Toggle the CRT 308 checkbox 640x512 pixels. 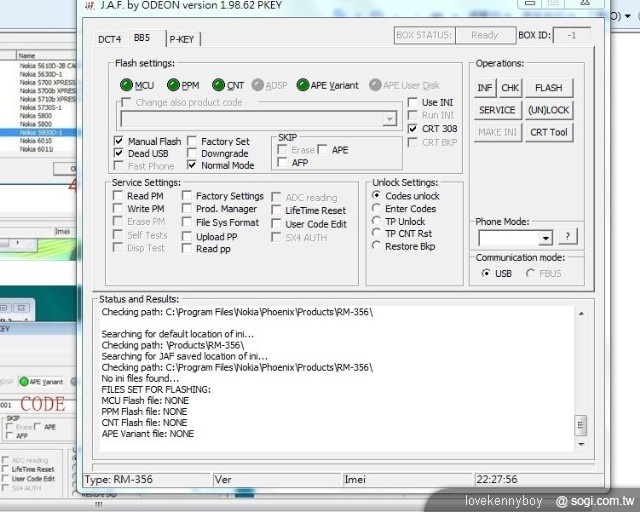[413, 129]
